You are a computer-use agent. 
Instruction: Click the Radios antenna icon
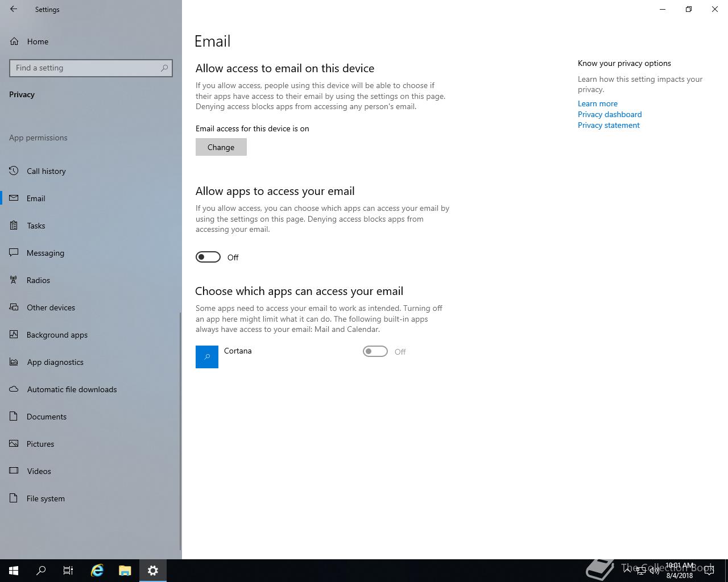coord(14,280)
